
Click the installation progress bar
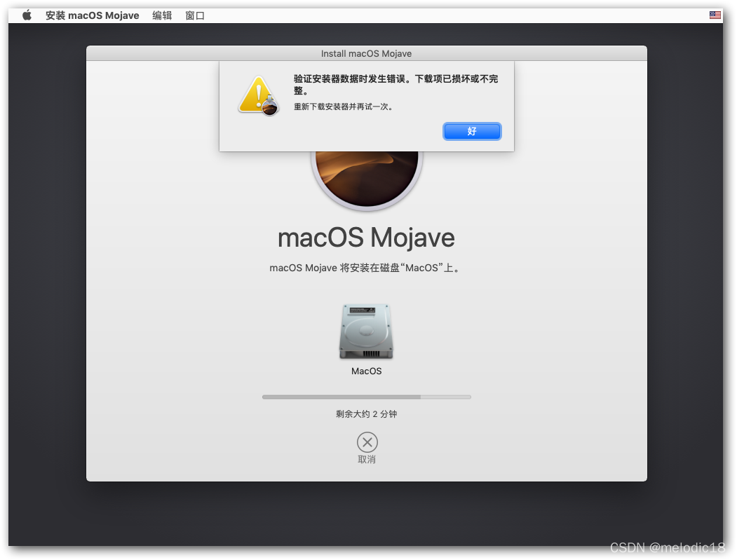tap(367, 397)
